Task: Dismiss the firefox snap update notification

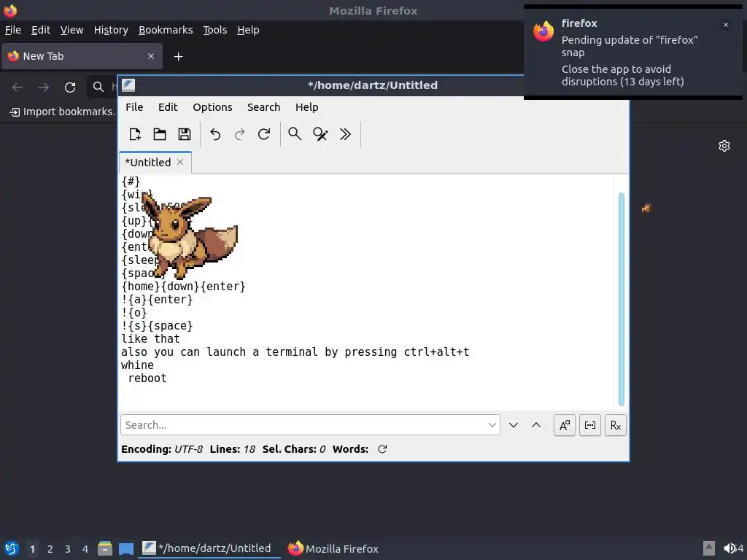Action: pos(726,25)
